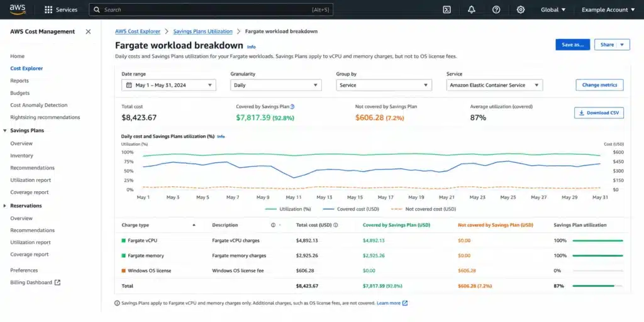
Task: Open Budgets in sidebar
Action: [19, 93]
